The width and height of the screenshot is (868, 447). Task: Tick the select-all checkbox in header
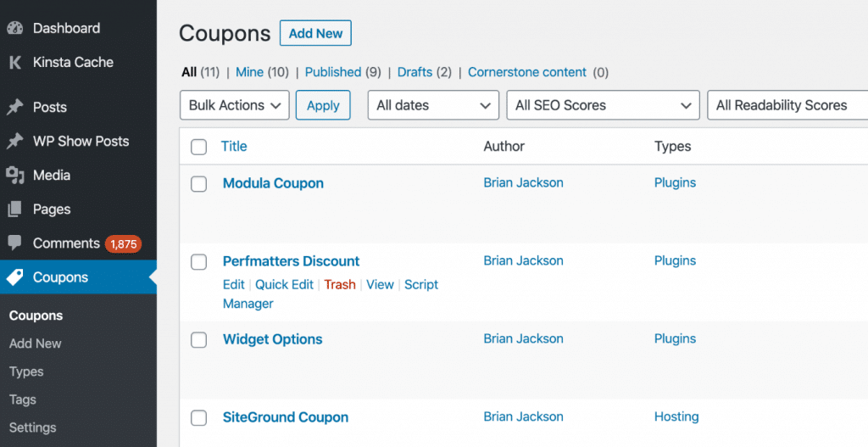(x=198, y=147)
